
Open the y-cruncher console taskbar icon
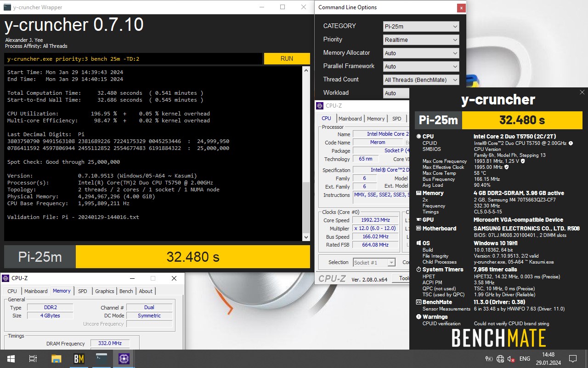click(102, 359)
